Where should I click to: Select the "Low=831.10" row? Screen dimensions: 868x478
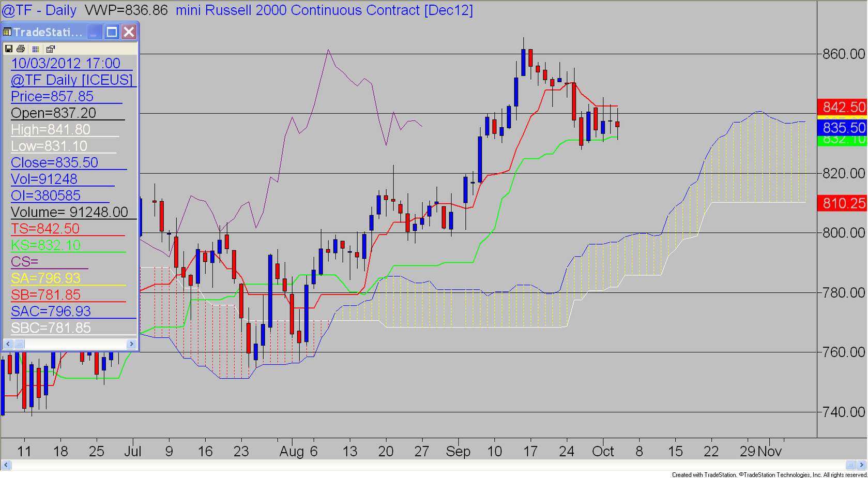(x=63, y=146)
